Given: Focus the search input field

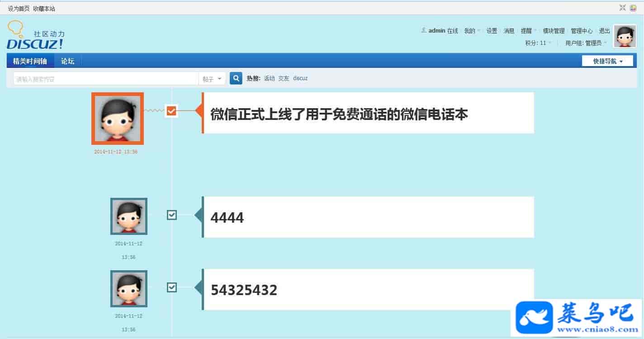Looking at the screenshot, I should coord(106,79).
